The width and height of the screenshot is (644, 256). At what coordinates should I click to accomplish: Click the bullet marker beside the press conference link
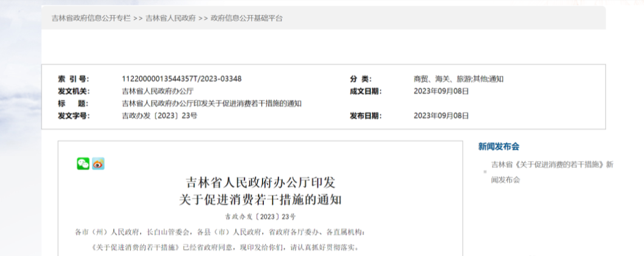(x=485, y=172)
